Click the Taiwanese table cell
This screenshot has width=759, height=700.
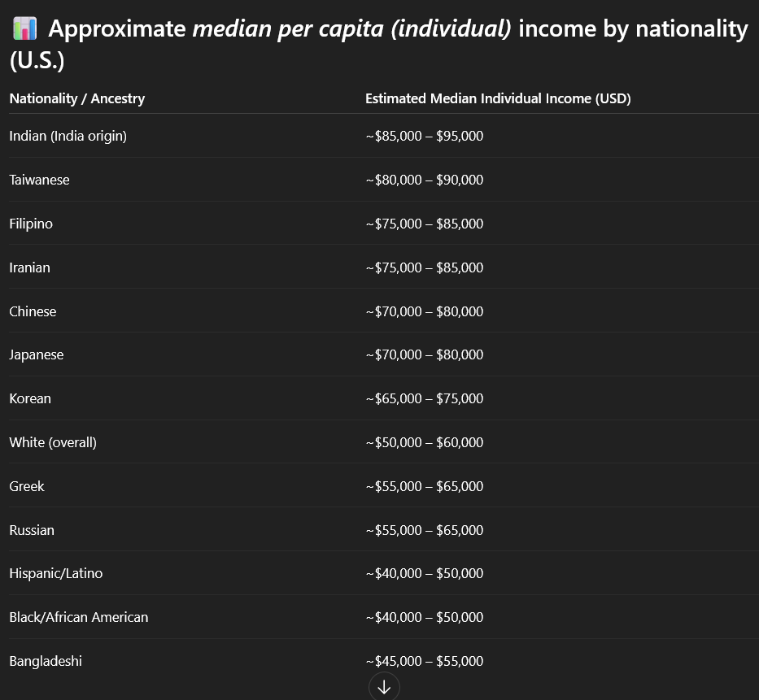[x=39, y=180]
